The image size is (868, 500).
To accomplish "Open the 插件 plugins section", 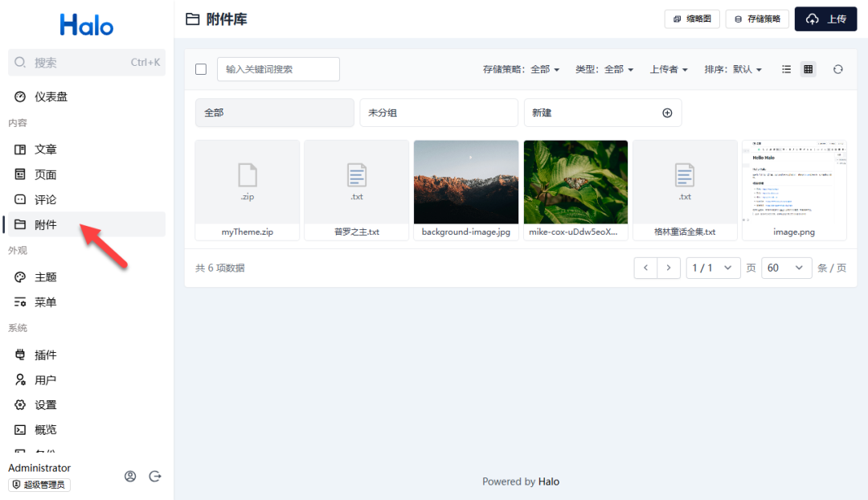I will [x=86, y=355].
